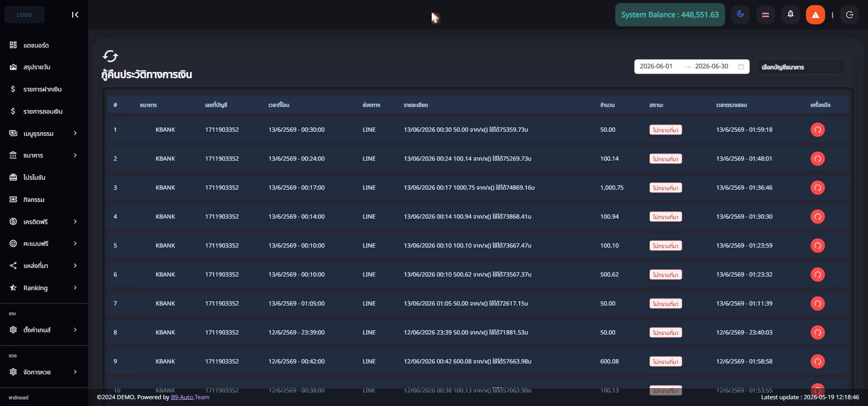
Task: Click the calendar icon in date range
Action: [x=741, y=67]
